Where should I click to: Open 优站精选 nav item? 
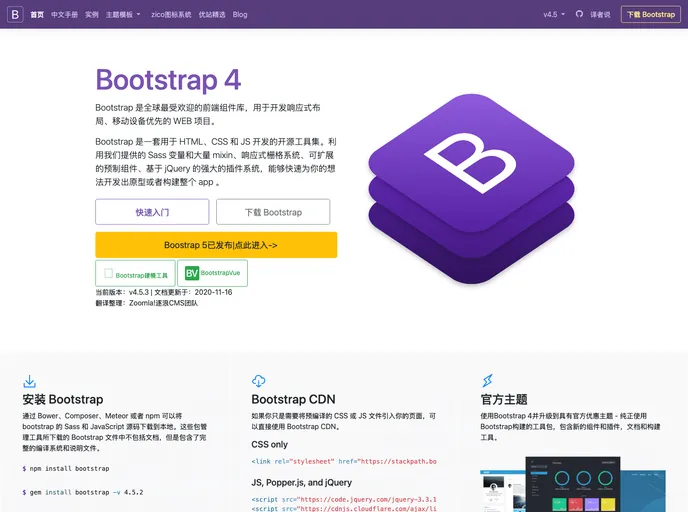[212, 14]
